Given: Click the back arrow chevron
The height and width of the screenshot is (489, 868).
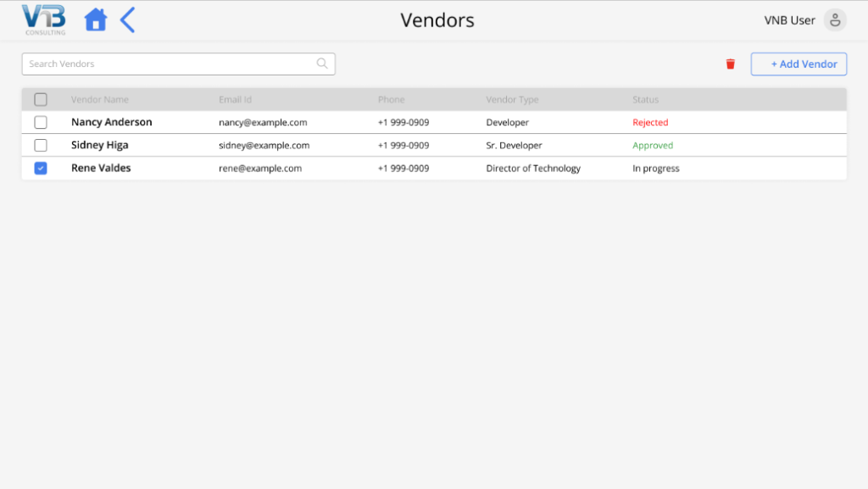Looking at the screenshot, I should 128,19.
